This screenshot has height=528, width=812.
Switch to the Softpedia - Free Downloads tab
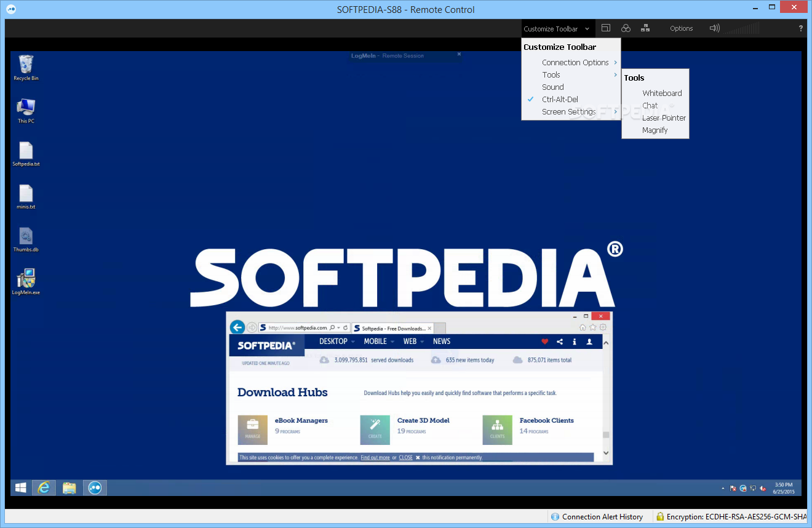(x=392, y=328)
